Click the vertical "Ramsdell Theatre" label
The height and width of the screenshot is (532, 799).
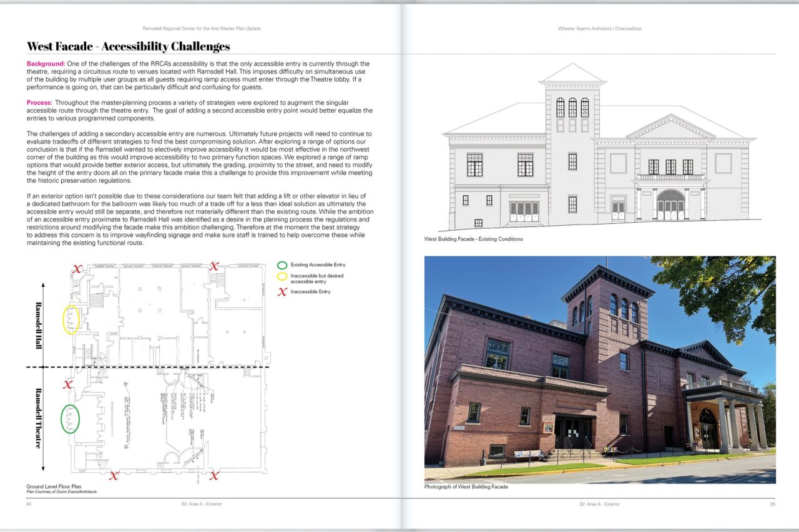click(x=39, y=418)
